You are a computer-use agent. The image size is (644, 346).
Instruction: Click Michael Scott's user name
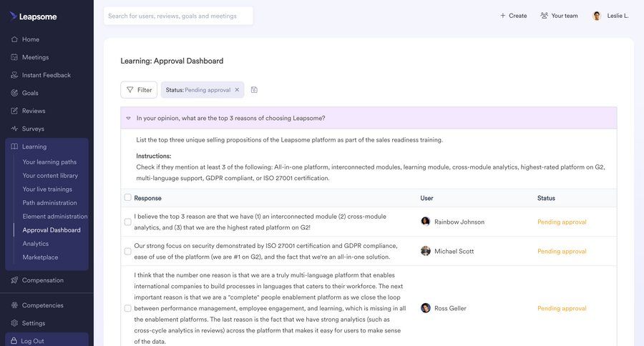pos(454,251)
